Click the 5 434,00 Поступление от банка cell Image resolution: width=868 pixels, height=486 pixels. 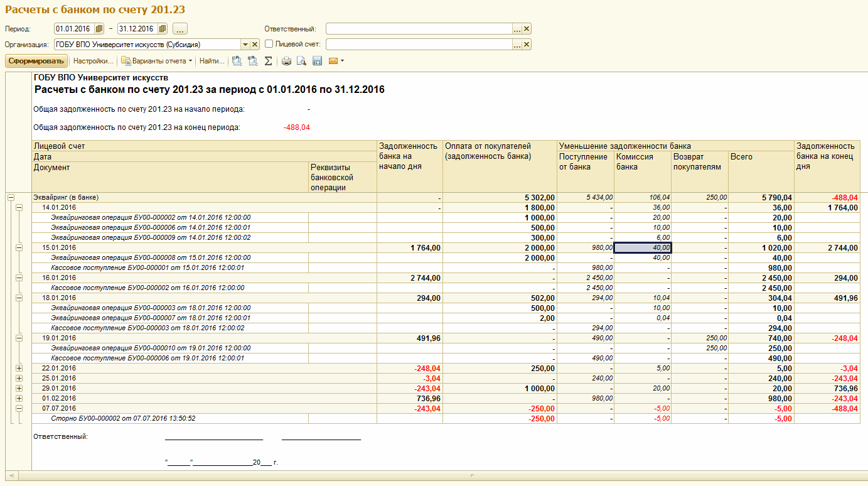[586, 197]
